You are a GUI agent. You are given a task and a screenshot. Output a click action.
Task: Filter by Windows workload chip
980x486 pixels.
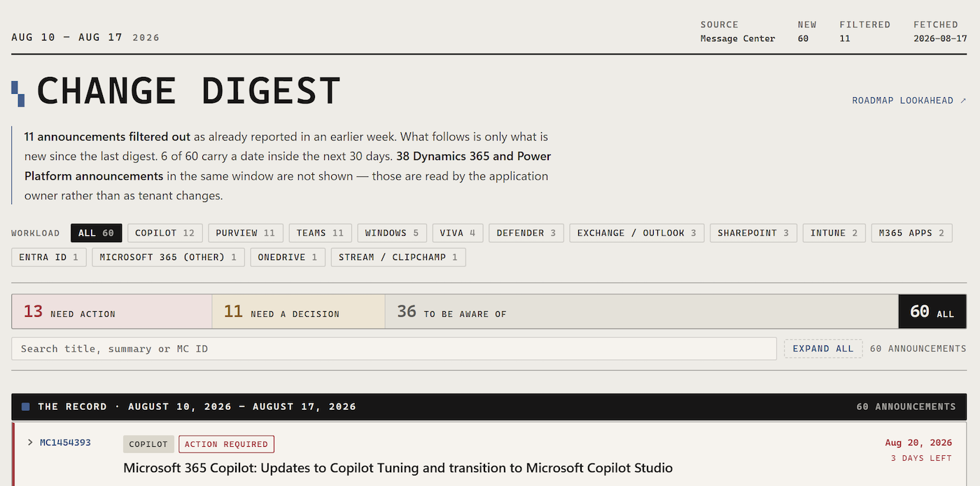pyautogui.click(x=392, y=233)
